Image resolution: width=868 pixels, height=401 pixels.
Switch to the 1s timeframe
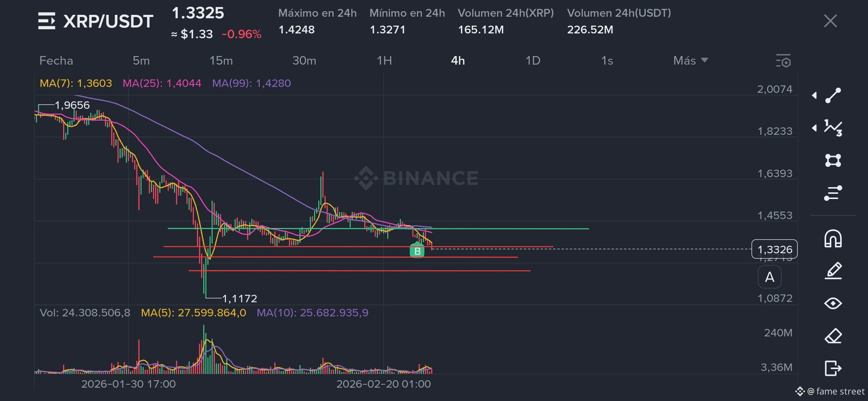click(x=607, y=61)
